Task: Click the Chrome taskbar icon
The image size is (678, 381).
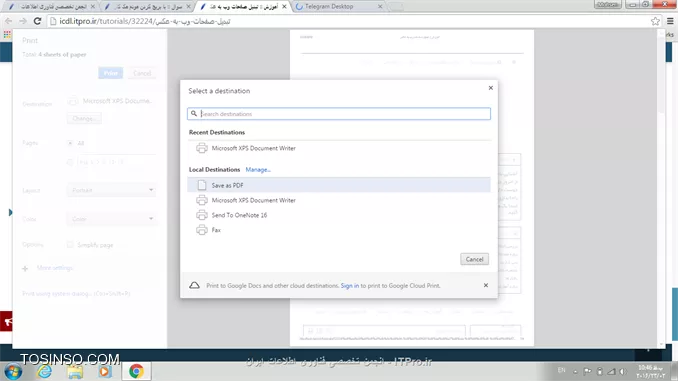Action: coord(136,371)
